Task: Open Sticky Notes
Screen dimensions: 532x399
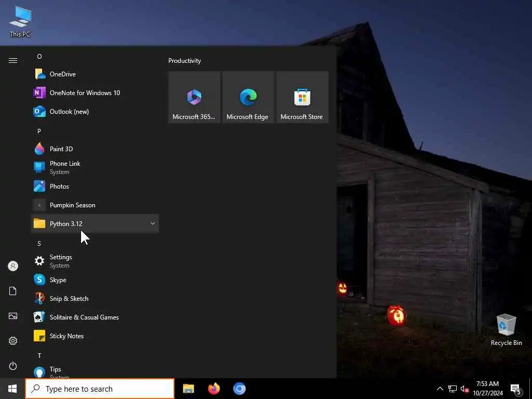Action: [x=95, y=336]
